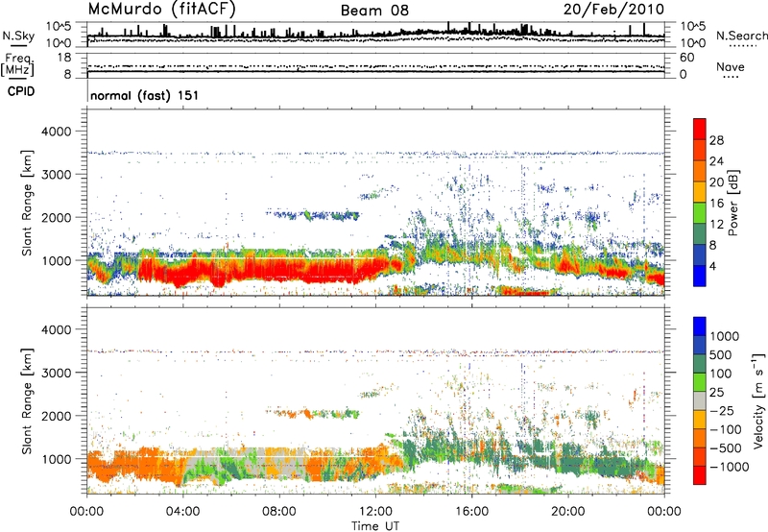Click the 'Freq. [MHz]' axis label
The image size is (768, 532).
coord(18,64)
